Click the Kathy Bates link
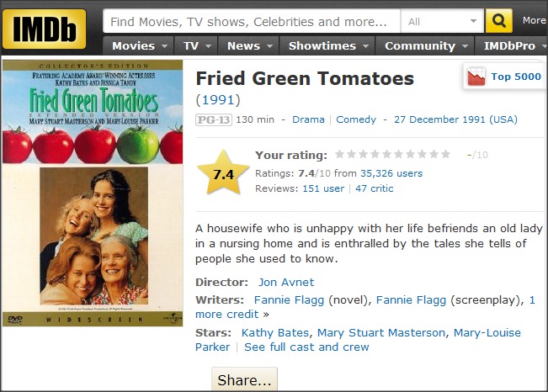This screenshot has width=548, height=392. tap(275, 332)
